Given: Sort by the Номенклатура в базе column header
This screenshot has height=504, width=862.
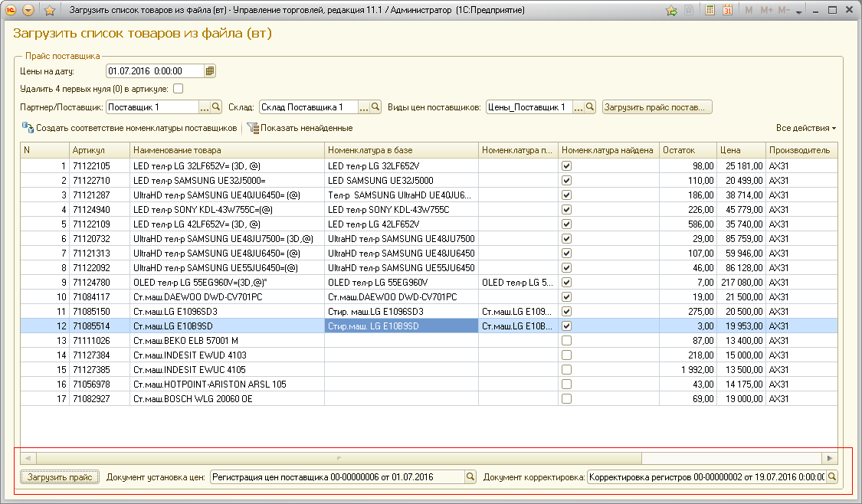Looking at the screenshot, I should click(x=402, y=150).
